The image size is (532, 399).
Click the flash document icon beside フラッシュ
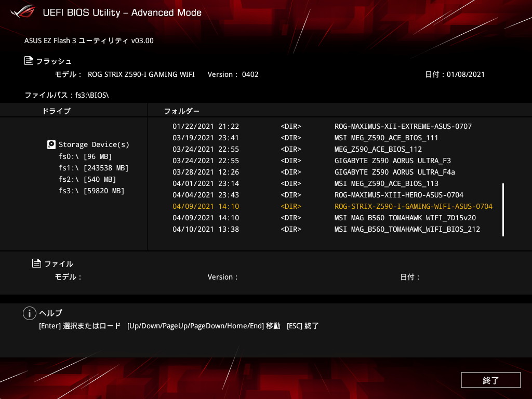pyautogui.click(x=29, y=61)
